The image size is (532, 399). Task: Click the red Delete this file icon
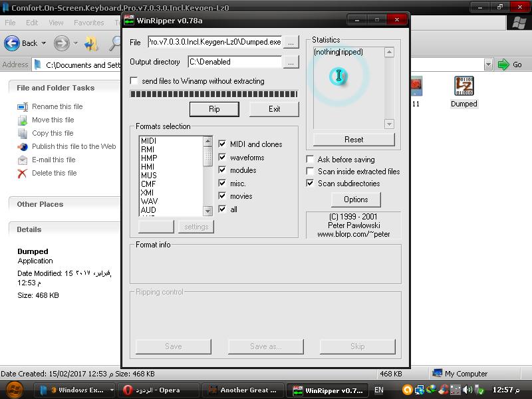click(22, 174)
